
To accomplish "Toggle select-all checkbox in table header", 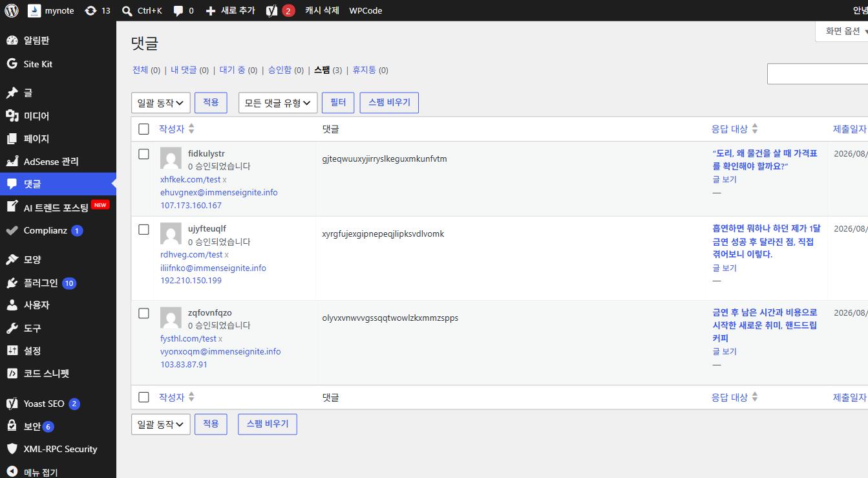I will (x=143, y=129).
